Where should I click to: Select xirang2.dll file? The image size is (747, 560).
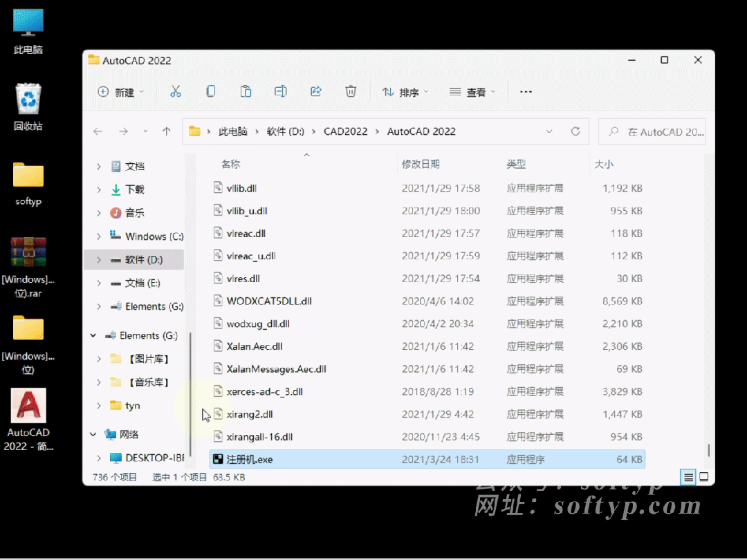pyautogui.click(x=427, y=414)
